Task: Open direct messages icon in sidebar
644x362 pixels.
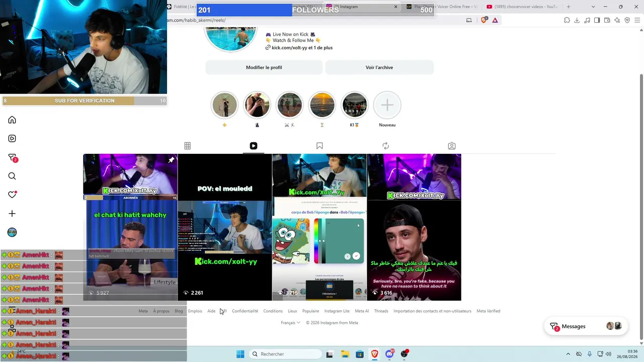Action: click(x=13, y=158)
